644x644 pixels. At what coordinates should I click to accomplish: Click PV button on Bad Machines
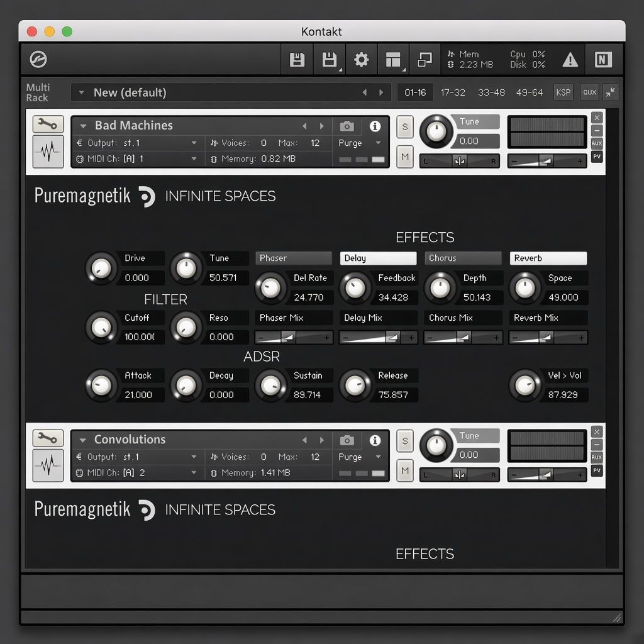(597, 157)
